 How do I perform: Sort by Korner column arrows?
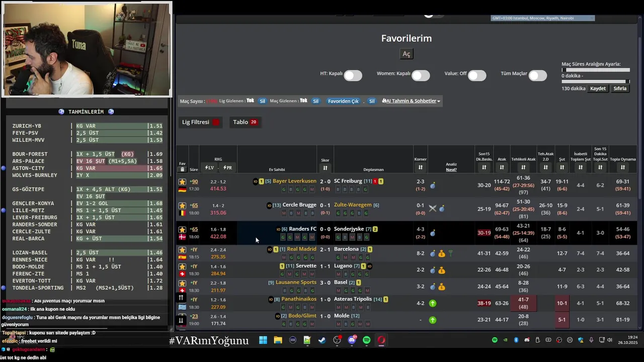(421, 167)
